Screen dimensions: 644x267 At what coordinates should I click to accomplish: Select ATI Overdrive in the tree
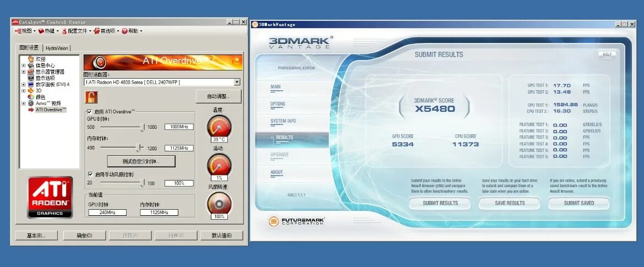51,110
